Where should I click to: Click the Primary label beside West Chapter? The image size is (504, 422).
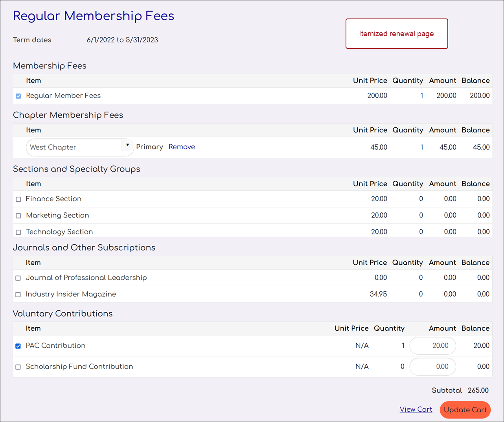point(149,147)
